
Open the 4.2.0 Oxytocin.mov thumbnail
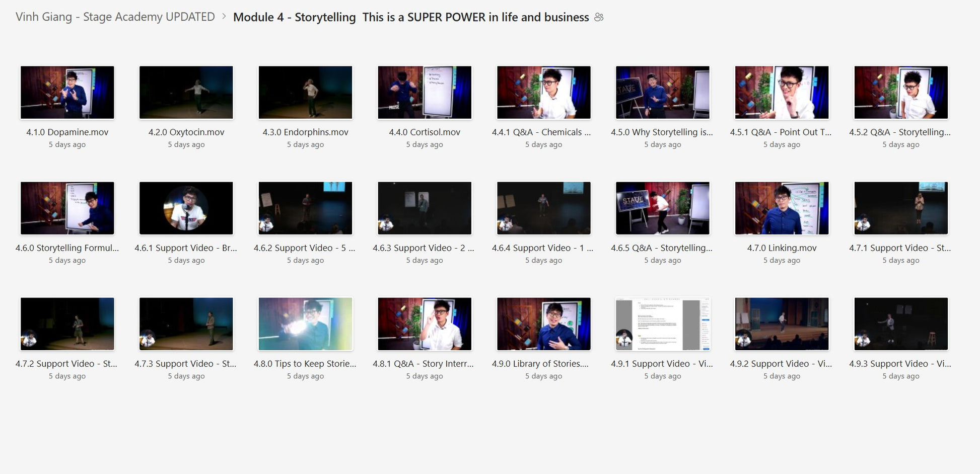point(186,93)
